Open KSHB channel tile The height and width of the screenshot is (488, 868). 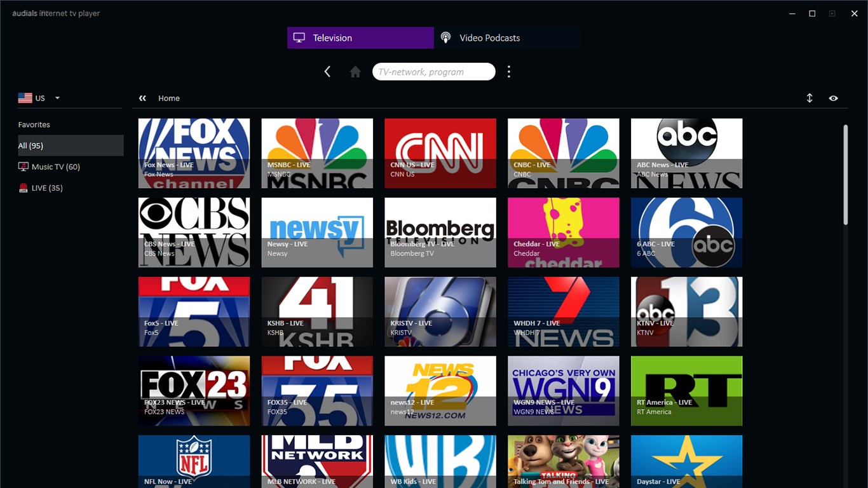[x=317, y=311]
